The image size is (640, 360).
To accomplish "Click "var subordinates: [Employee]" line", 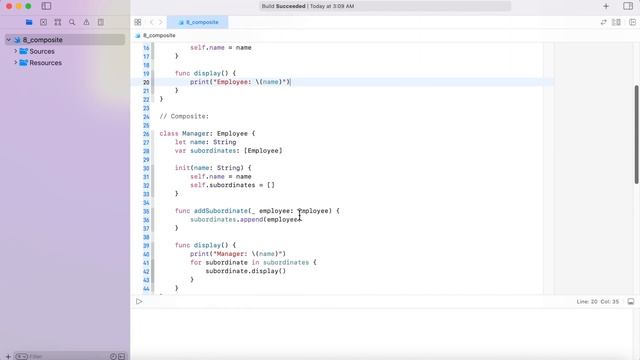I will (229, 151).
